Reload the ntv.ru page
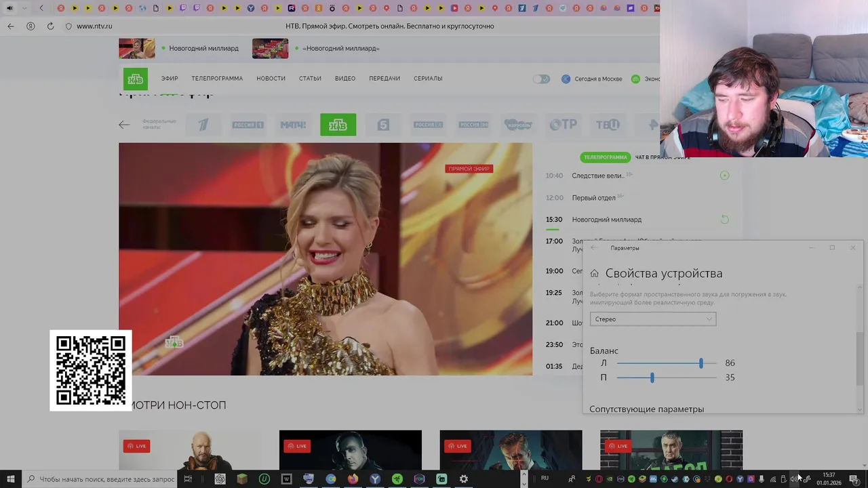The height and width of the screenshot is (488, 868). click(x=50, y=26)
